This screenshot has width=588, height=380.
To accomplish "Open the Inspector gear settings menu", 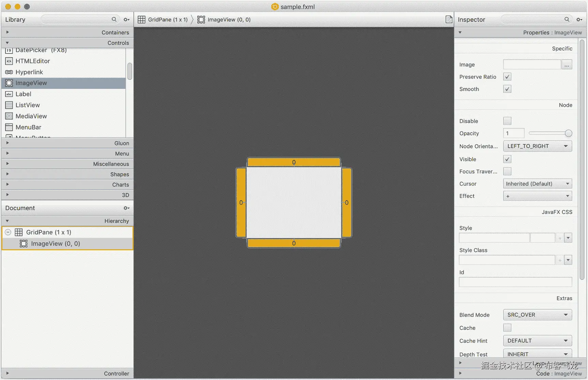I will [579, 20].
